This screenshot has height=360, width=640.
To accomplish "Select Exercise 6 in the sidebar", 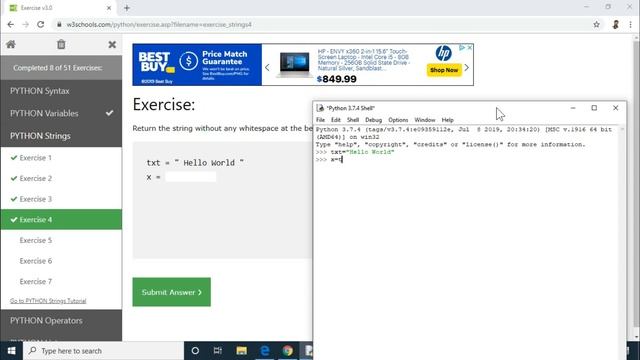I will (x=61, y=261).
